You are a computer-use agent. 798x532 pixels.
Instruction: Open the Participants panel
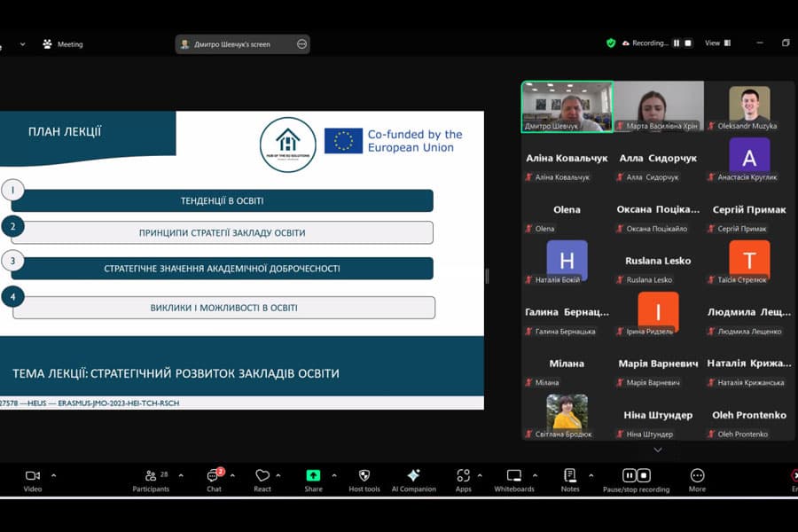(x=151, y=479)
